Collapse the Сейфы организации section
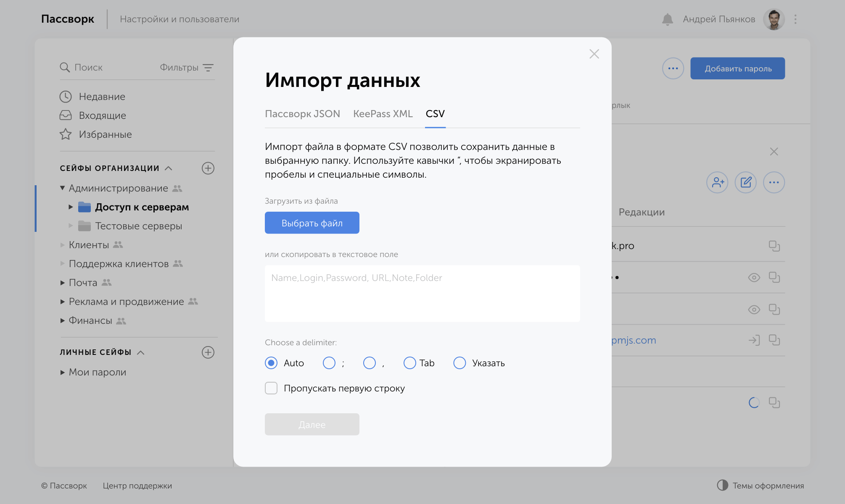The height and width of the screenshot is (504, 845). 169,168
